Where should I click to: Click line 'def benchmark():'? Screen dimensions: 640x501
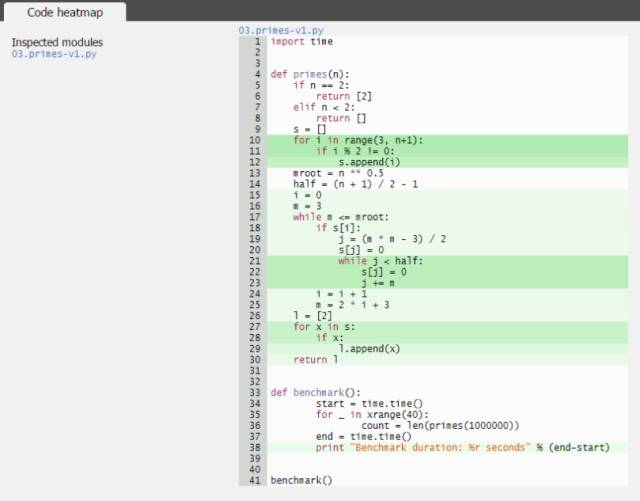click(316, 393)
